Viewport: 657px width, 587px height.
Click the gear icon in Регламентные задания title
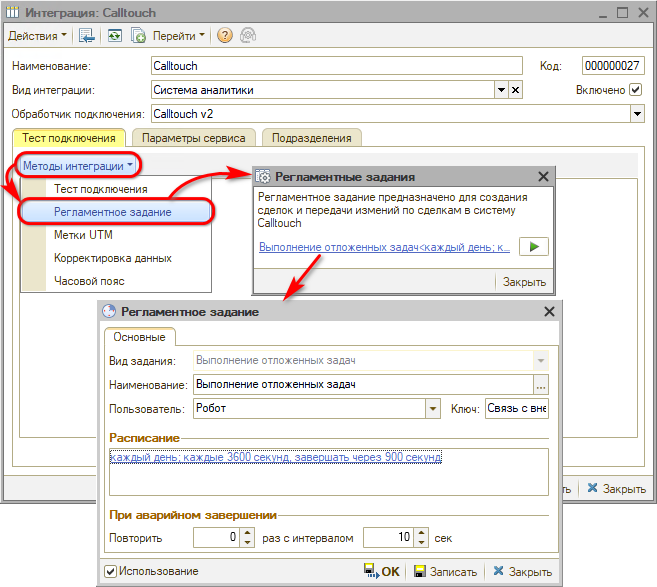[x=263, y=177]
